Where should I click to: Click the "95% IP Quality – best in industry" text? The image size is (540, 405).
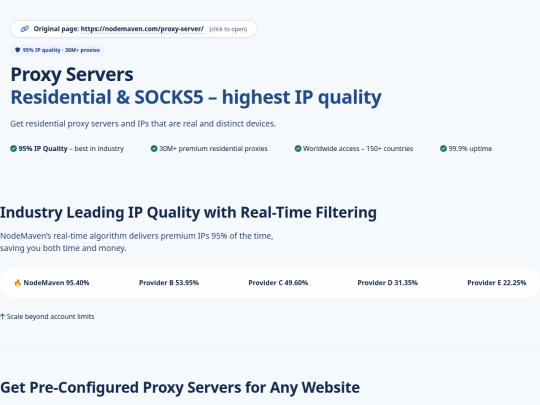[x=71, y=148]
